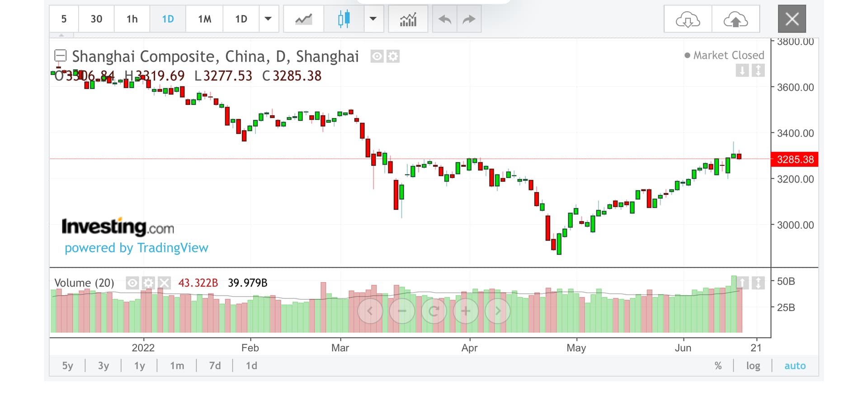Click the cloud download (load chart) icon
868x401 pixels.
688,19
